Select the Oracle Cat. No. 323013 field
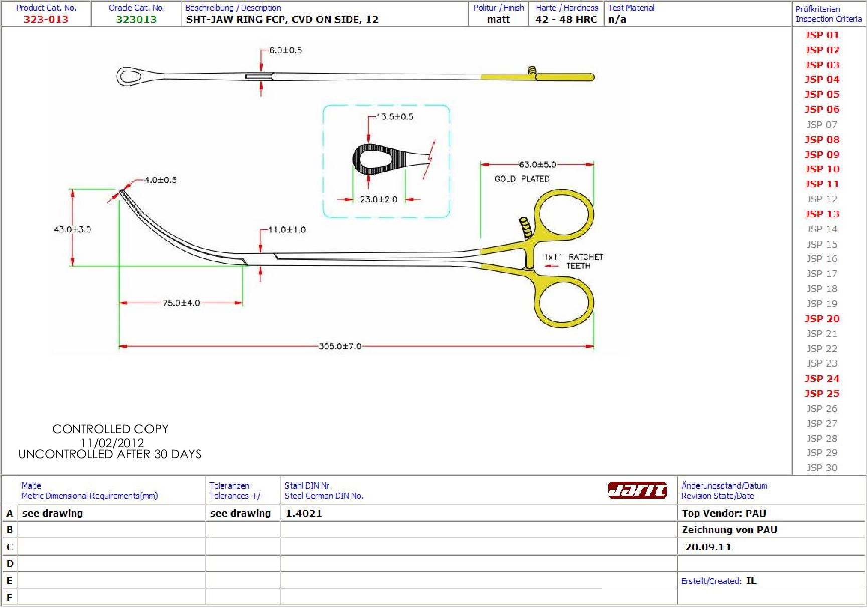868x608 pixels. pyautogui.click(x=136, y=19)
